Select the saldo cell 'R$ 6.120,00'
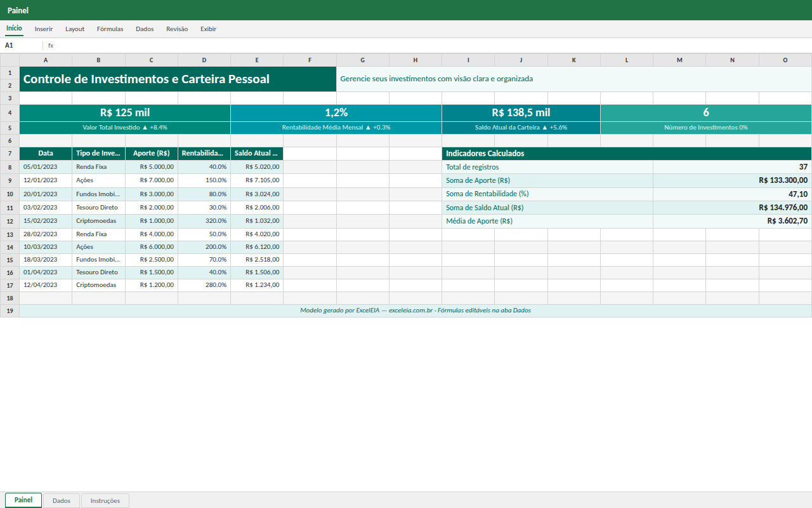Viewport: 812px width, 508px height. click(x=257, y=247)
